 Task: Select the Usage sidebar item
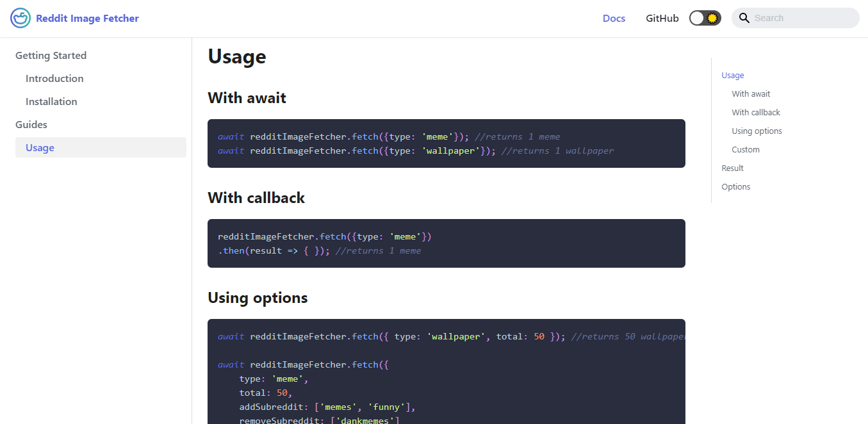pyautogui.click(x=101, y=147)
